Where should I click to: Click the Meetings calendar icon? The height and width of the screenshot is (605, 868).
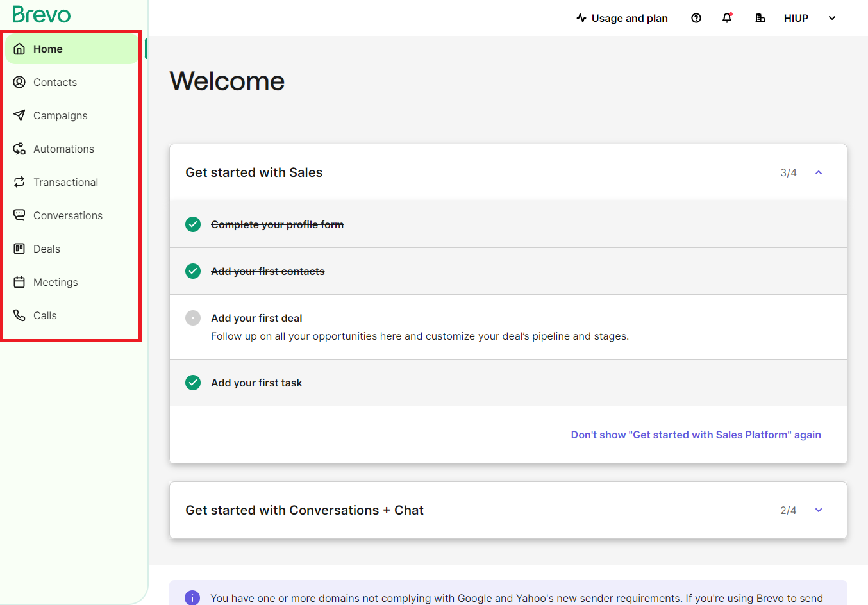[x=19, y=282]
